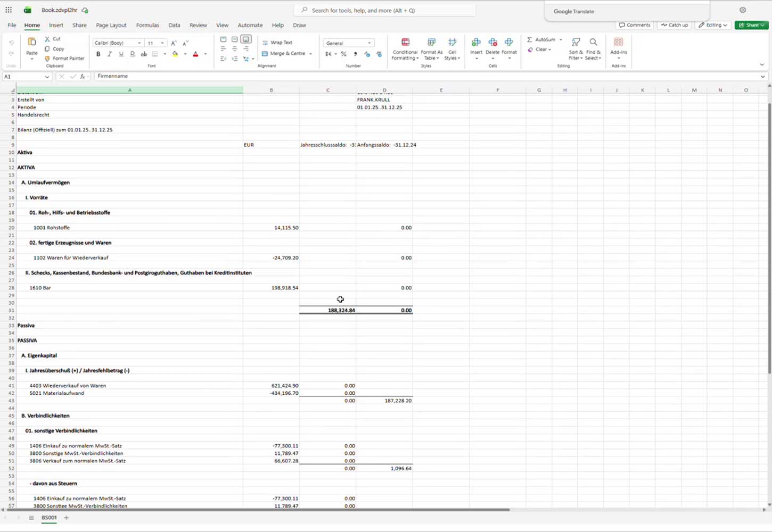772x532 pixels.
Task: Open the app launcher waffle icon
Action: [x=9, y=10]
